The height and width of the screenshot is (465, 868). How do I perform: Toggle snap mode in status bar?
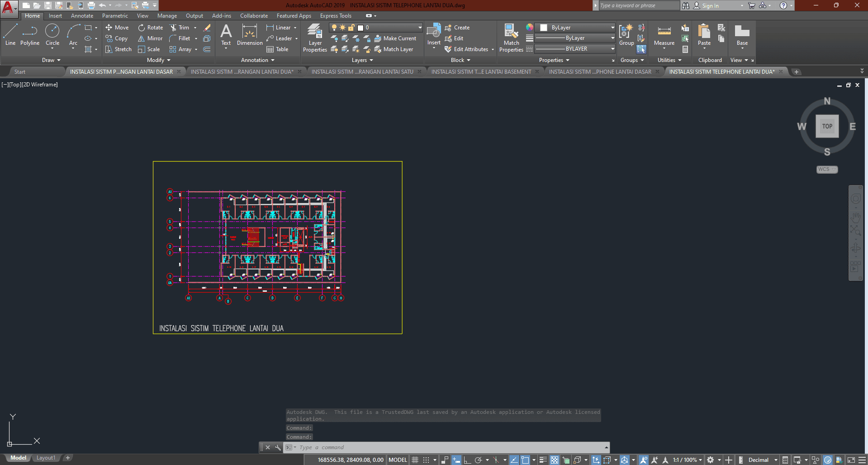pos(426,460)
